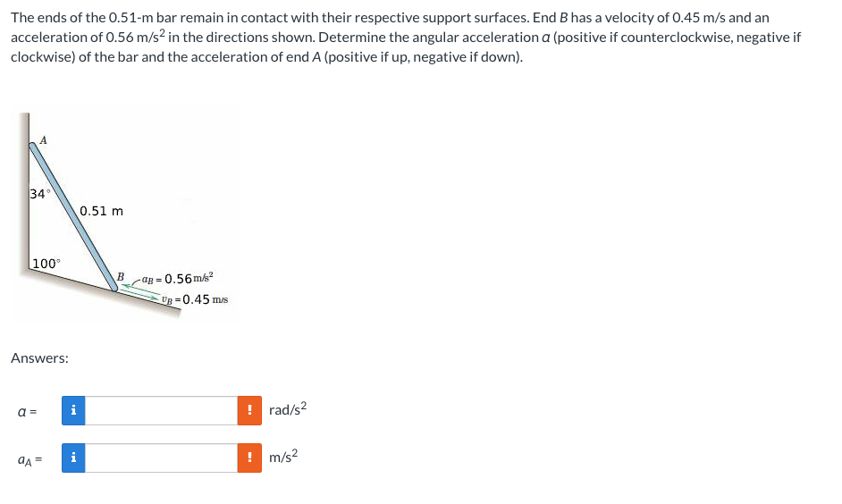Click orange warning icon on the aA field
Screen dimensions: 842x504
pos(249,458)
